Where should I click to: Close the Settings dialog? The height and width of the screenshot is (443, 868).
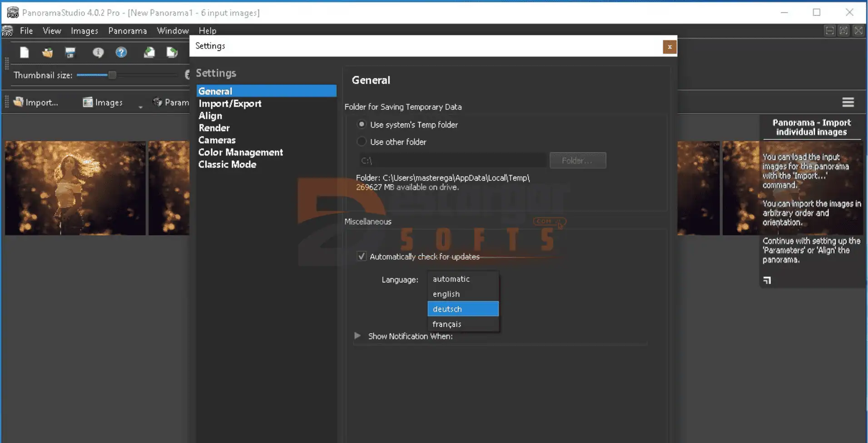click(x=669, y=47)
